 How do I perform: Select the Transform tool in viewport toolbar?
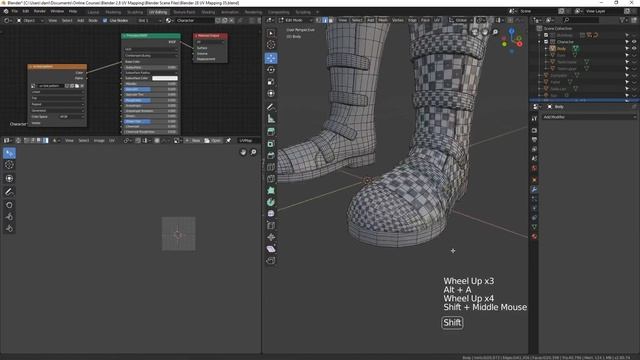point(271,93)
